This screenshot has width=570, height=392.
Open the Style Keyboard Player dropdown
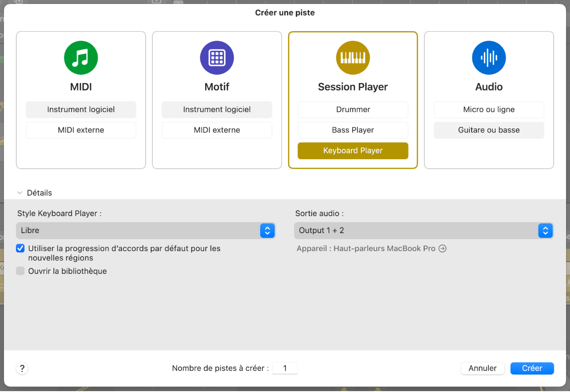(267, 231)
